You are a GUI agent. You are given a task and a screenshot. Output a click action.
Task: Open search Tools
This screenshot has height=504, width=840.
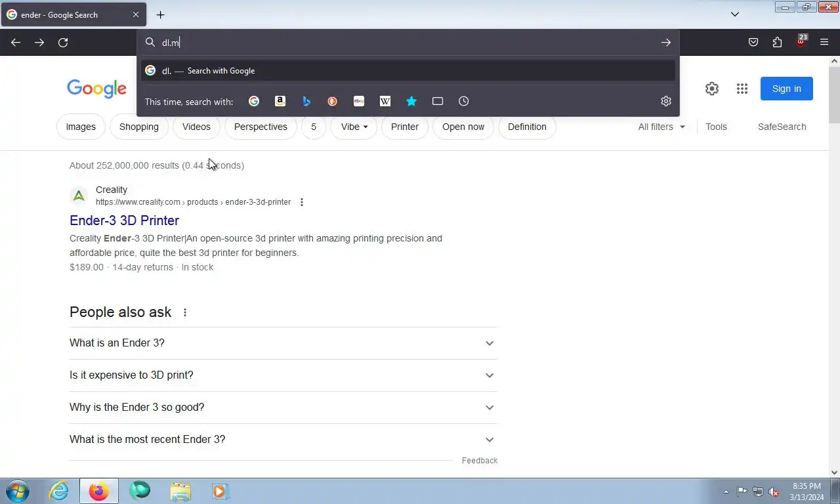[716, 127]
